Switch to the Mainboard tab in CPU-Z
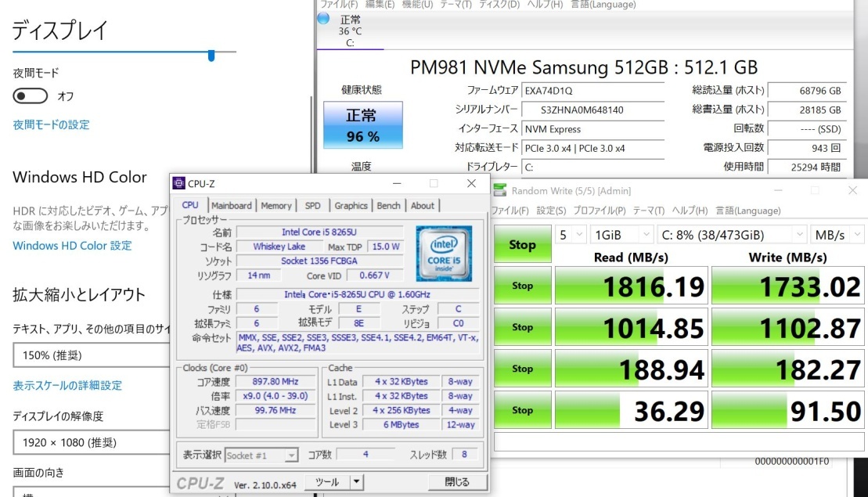Viewport: 868px width, 497px height. (x=232, y=205)
